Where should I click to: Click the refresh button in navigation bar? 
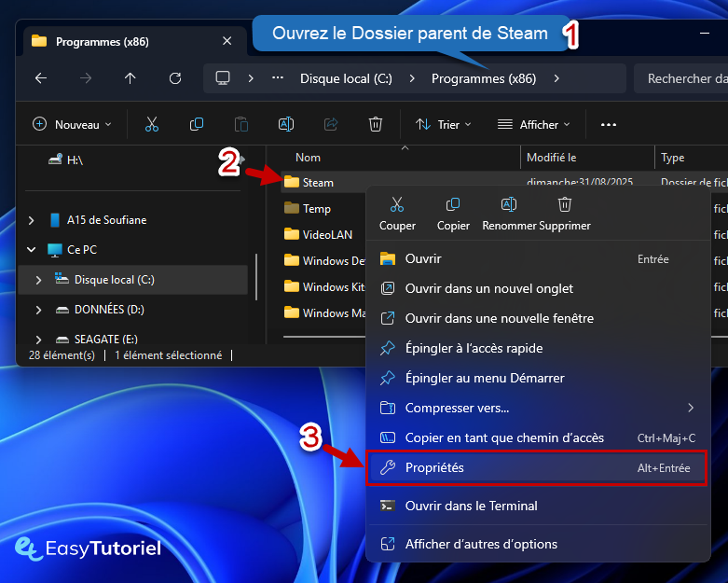(175, 78)
